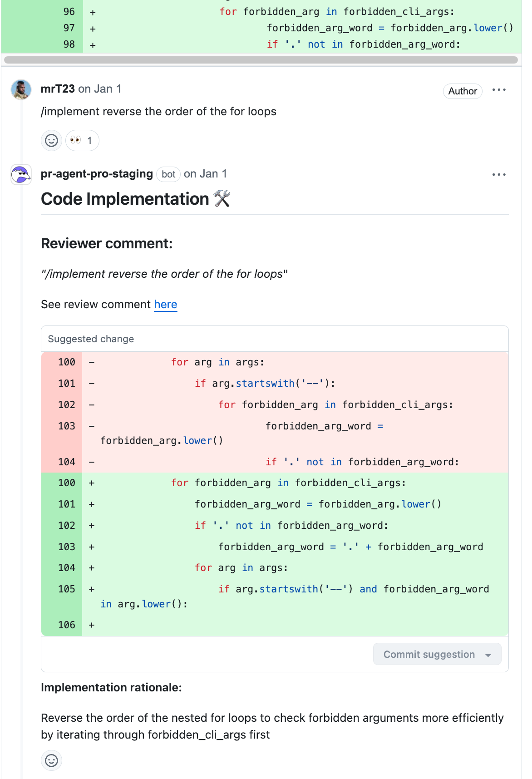Click the horizontal scrollbar under the diff

tap(261, 60)
